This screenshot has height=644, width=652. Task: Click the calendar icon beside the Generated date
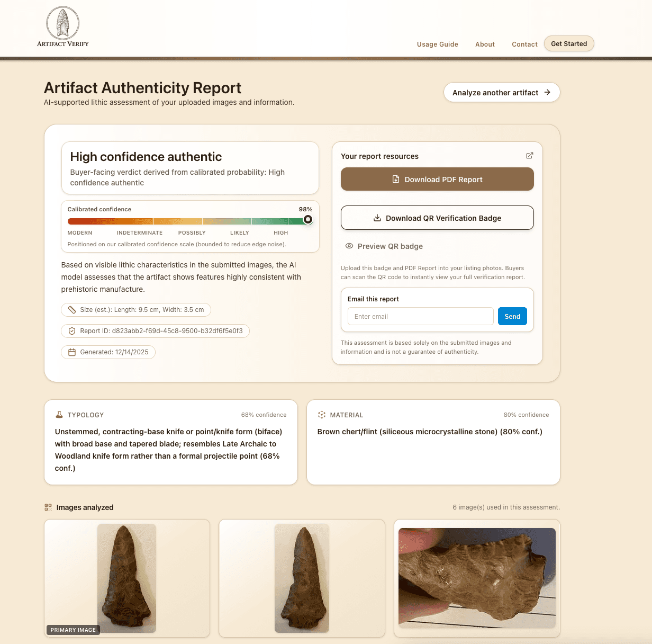point(71,352)
